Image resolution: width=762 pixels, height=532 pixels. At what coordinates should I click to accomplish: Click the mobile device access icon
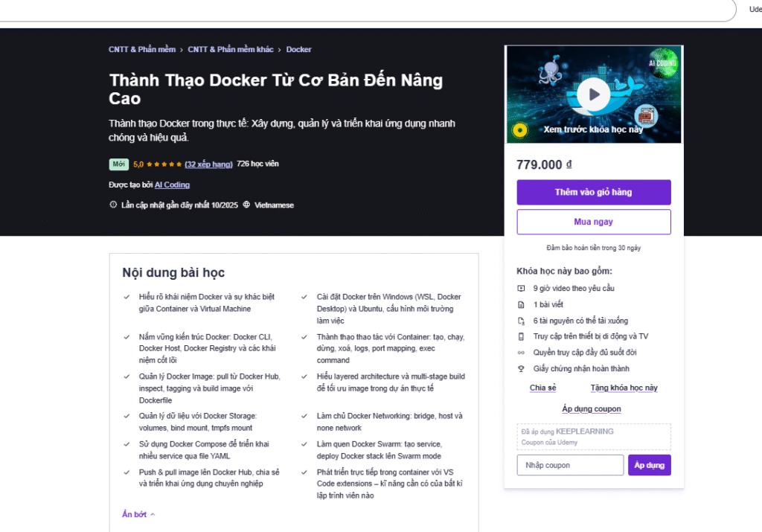tap(521, 336)
